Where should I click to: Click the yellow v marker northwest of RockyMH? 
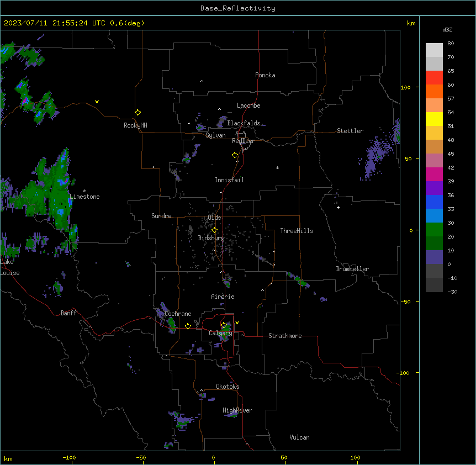(x=97, y=102)
